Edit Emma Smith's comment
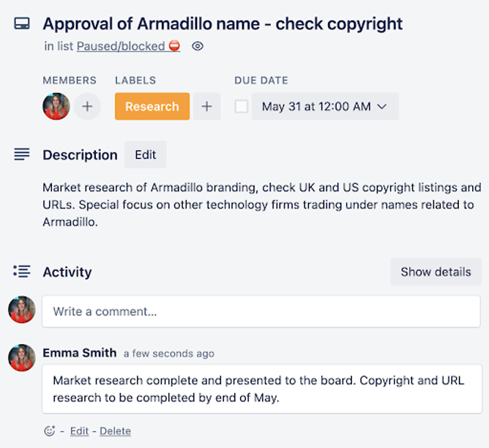Screen dimensions: 489x448 click(79, 431)
